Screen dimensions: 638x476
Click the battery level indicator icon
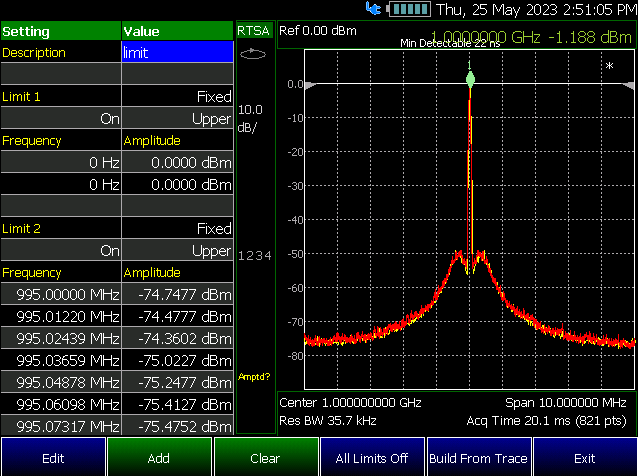pyautogui.click(x=409, y=9)
